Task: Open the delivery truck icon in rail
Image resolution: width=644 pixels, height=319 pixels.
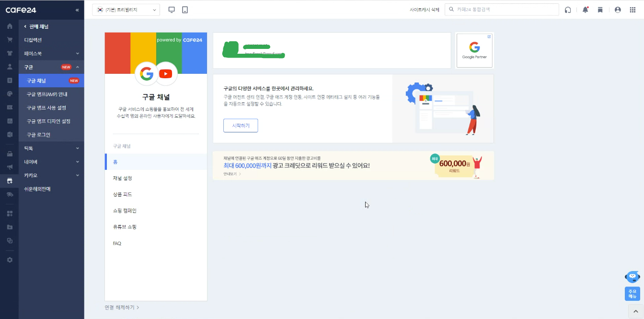Action: pos(10,194)
